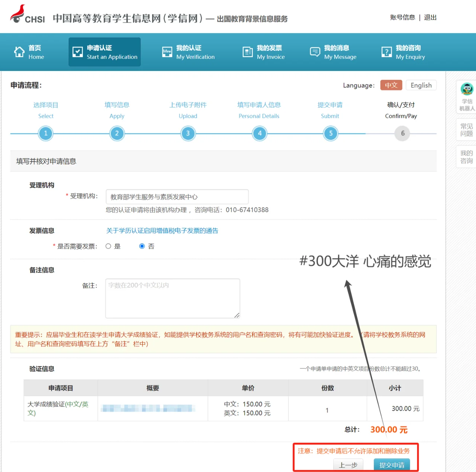Click the Home house icon
This screenshot has height=472, width=476.
coord(19,52)
